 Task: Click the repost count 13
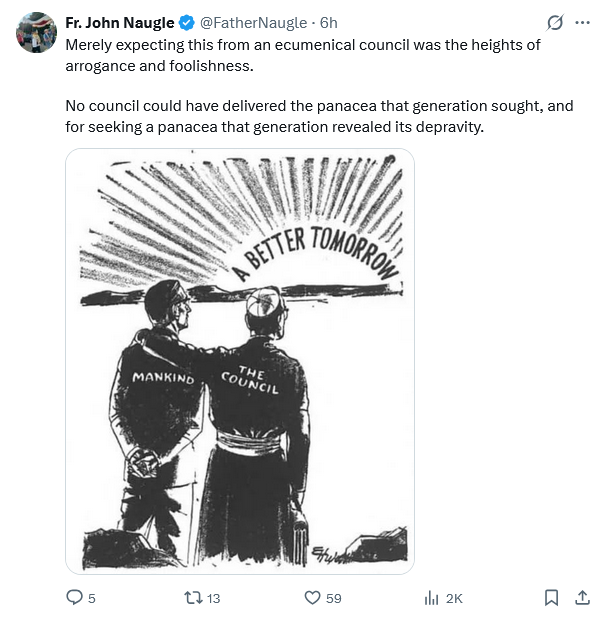click(x=214, y=598)
